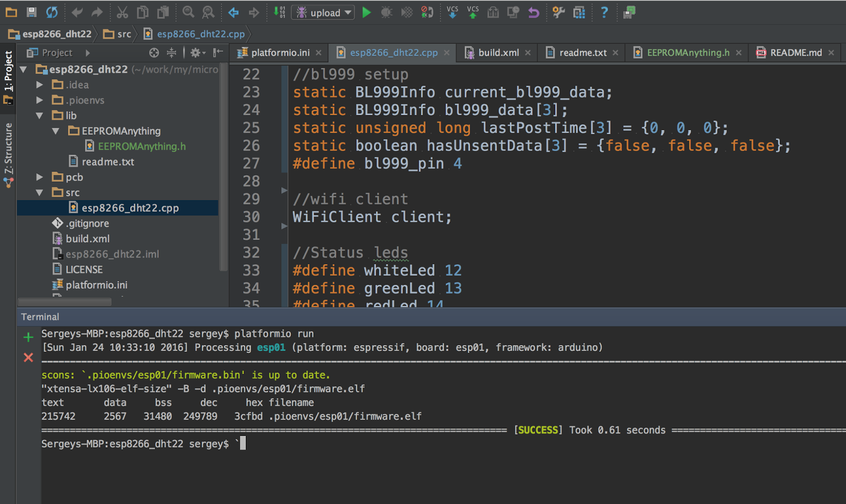Select the LICENSE file in project tree
This screenshot has height=504, width=846.
(x=84, y=269)
